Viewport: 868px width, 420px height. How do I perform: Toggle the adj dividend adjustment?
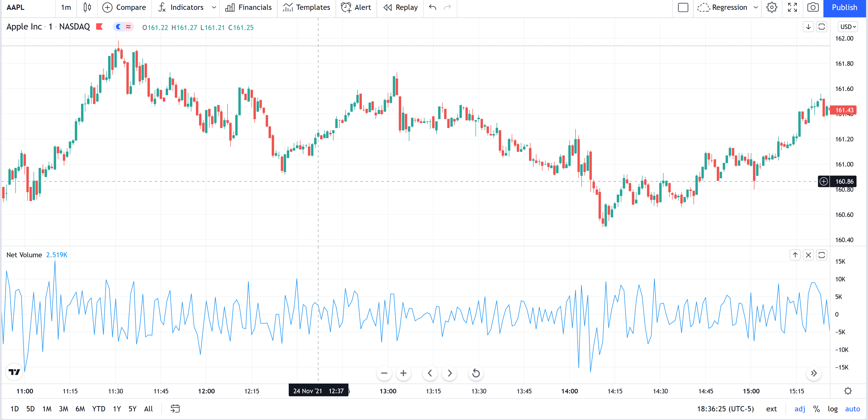coord(800,409)
